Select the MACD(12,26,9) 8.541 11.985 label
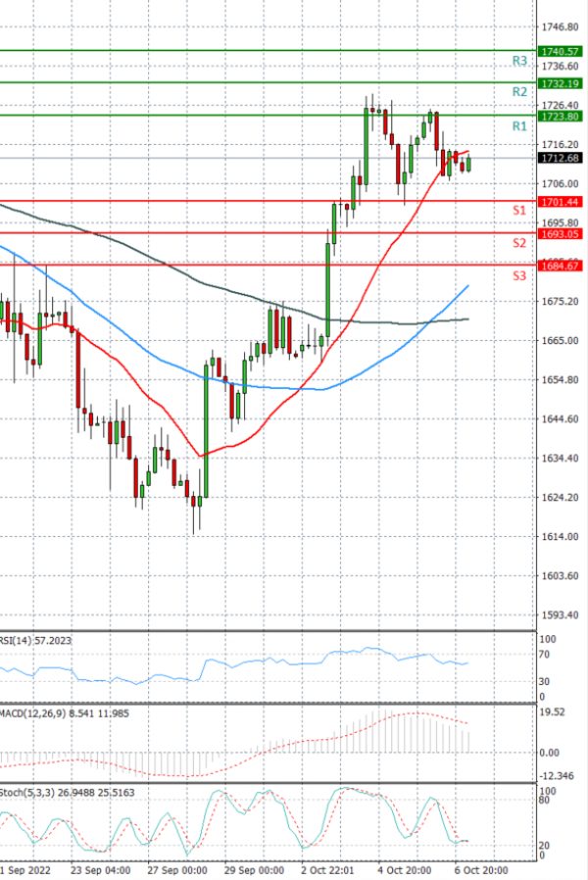Image resolution: width=588 pixels, height=880 pixels. (x=64, y=713)
